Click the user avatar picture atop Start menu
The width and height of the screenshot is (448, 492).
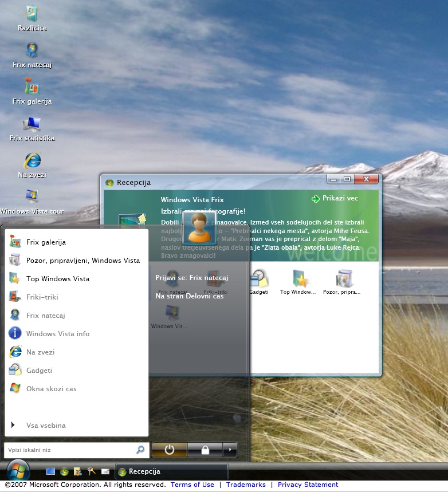199,228
